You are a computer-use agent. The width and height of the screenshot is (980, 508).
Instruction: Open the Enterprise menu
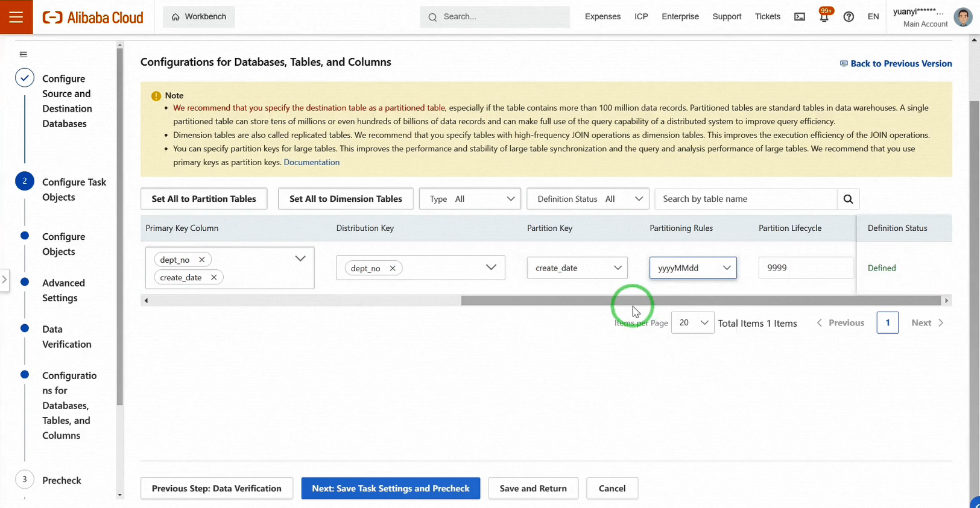(x=680, y=17)
